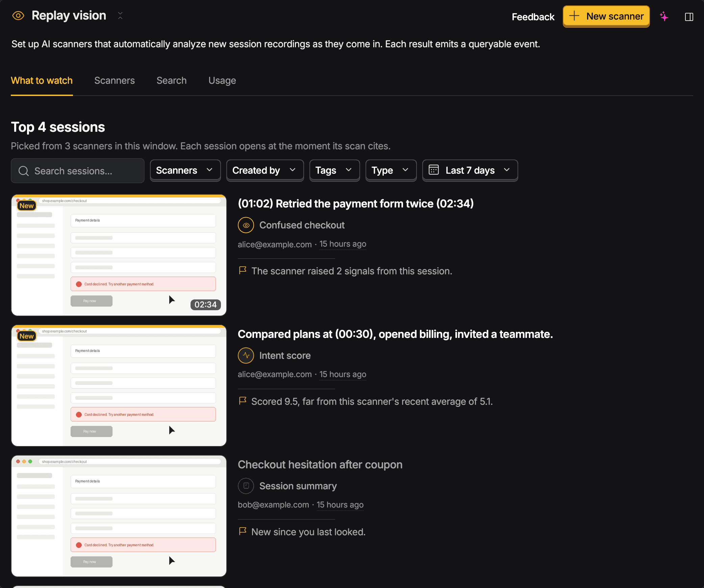The width and height of the screenshot is (704, 588).
Task: Click flag icon beside 'Scored 9.5' note
Action: click(x=243, y=401)
